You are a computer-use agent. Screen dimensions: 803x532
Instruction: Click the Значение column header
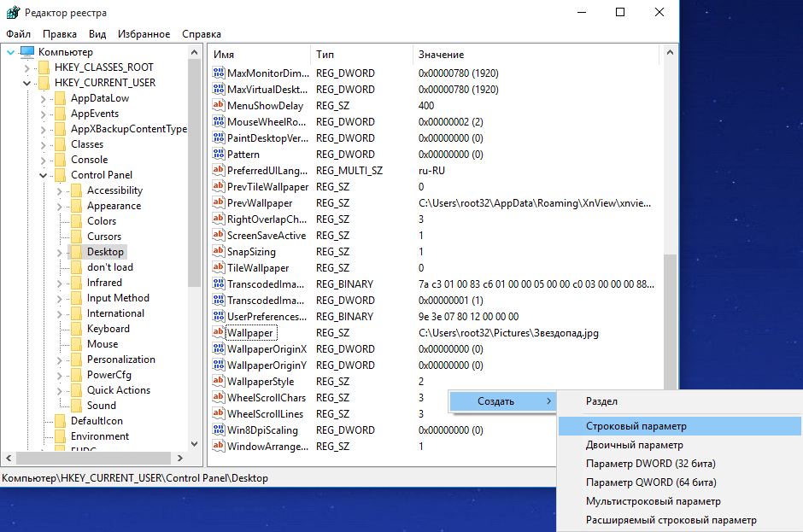point(441,55)
